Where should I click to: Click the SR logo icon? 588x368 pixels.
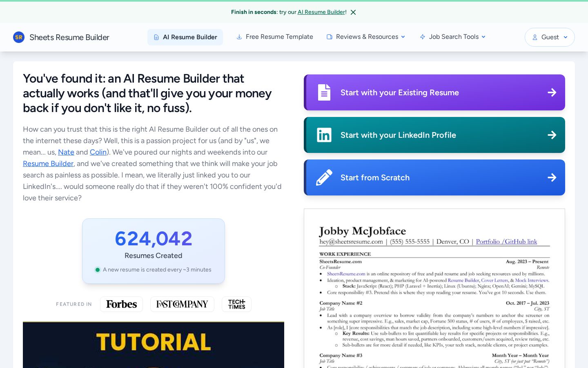[x=19, y=37]
